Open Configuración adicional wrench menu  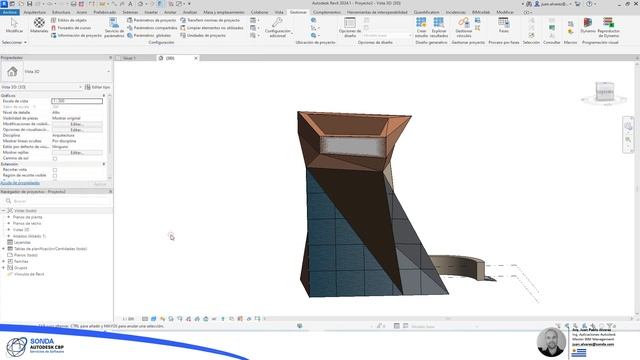[x=278, y=27]
